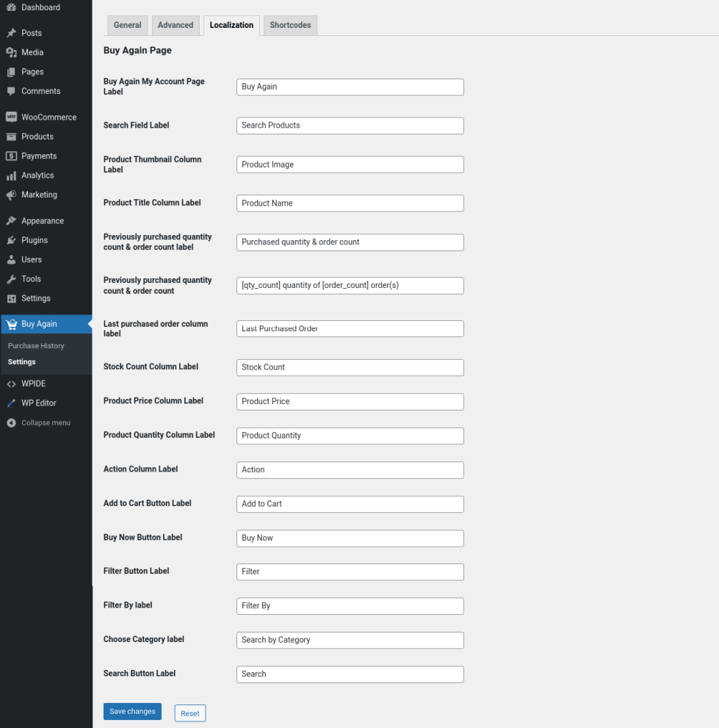Click the Media library icon
Image resolution: width=719 pixels, height=728 pixels.
[x=11, y=52]
